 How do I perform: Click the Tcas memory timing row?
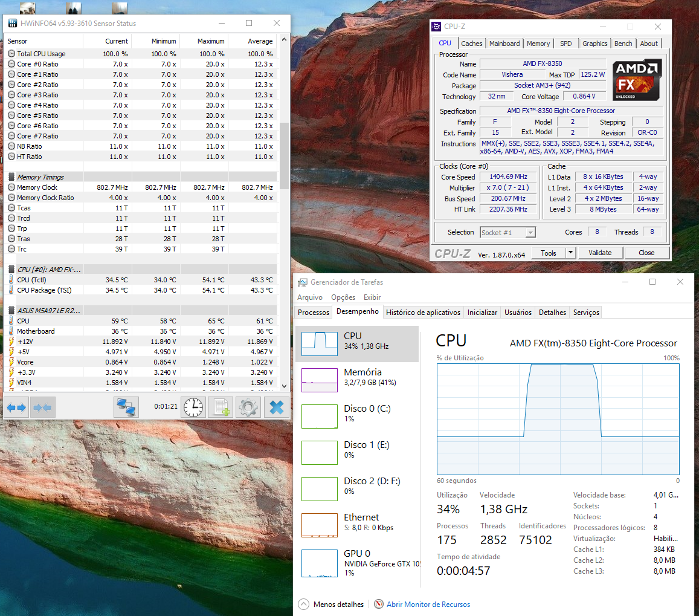tap(140, 208)
